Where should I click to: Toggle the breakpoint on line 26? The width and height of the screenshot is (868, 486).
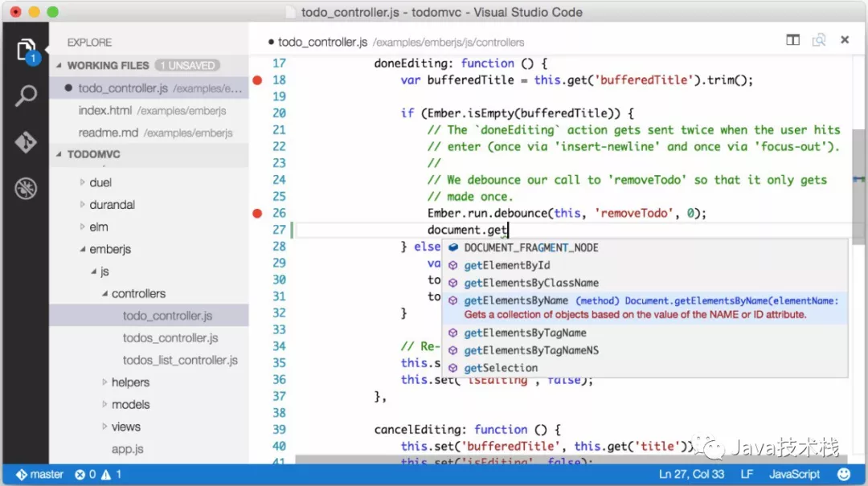click(x=257, y=213)
